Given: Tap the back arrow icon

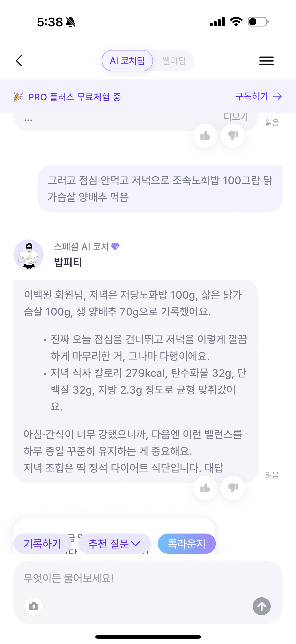Looking at the screenshot, I should (x=19, y=61).
